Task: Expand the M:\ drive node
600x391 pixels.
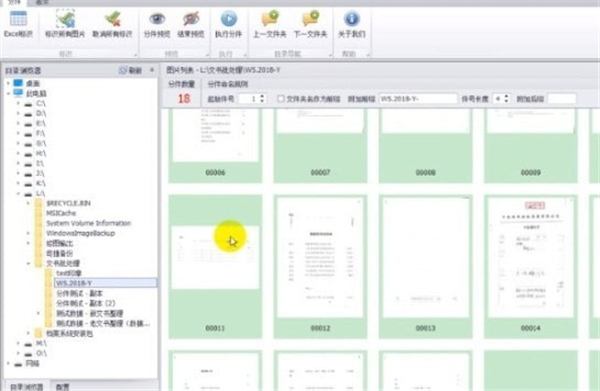Action: [x=18, y=343]
